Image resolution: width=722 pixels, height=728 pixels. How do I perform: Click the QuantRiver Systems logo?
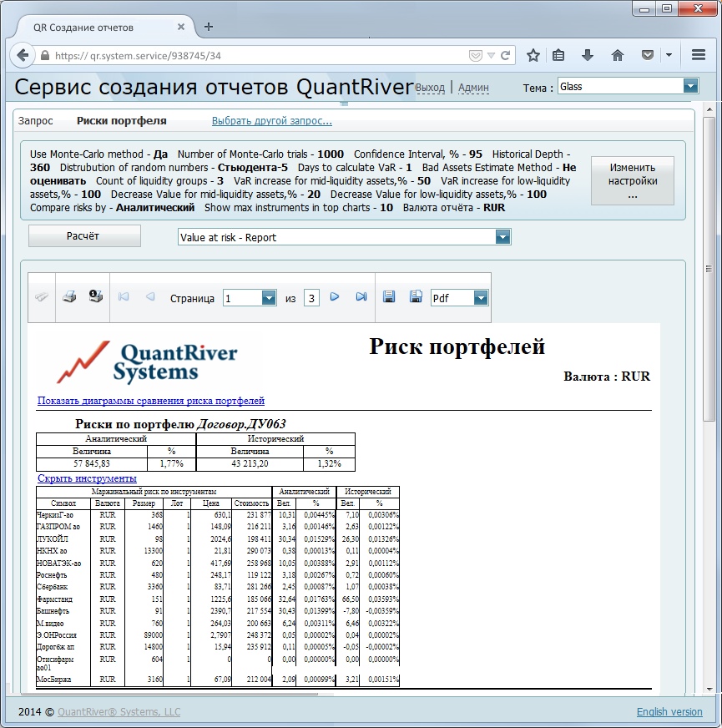click(148, 362)
